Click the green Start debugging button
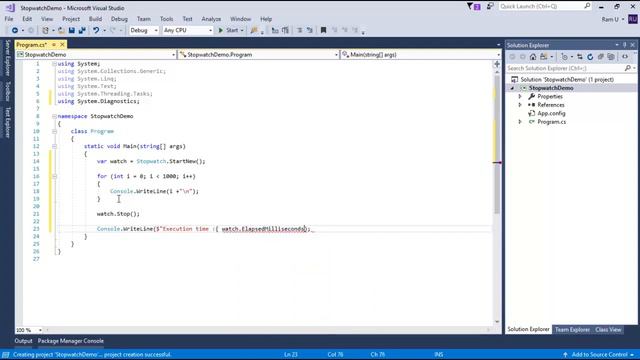Screen dimensions: 640x360 231,30
